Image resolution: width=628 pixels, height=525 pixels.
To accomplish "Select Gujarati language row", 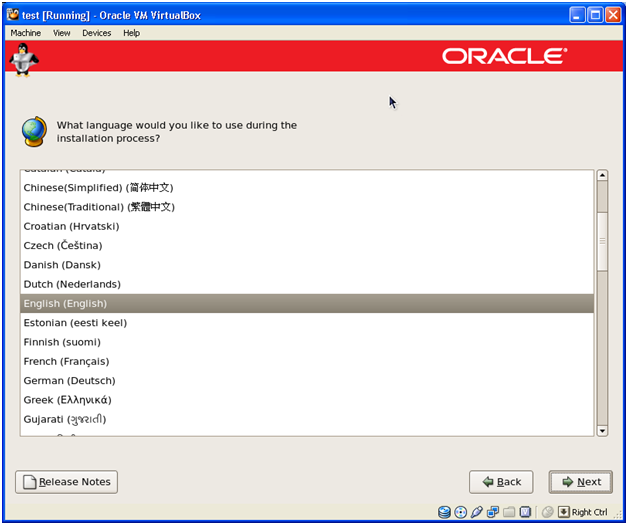I will coord(307,419).
